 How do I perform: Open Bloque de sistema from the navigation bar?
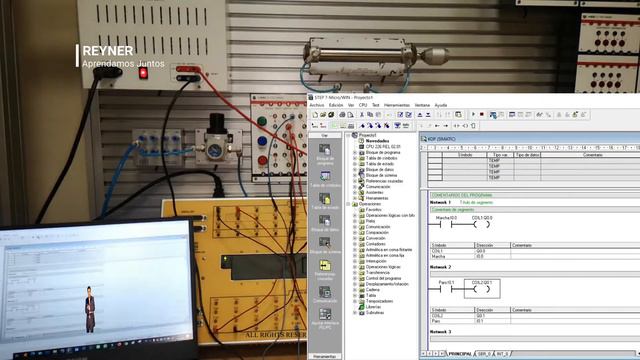(x=325, y=243)
